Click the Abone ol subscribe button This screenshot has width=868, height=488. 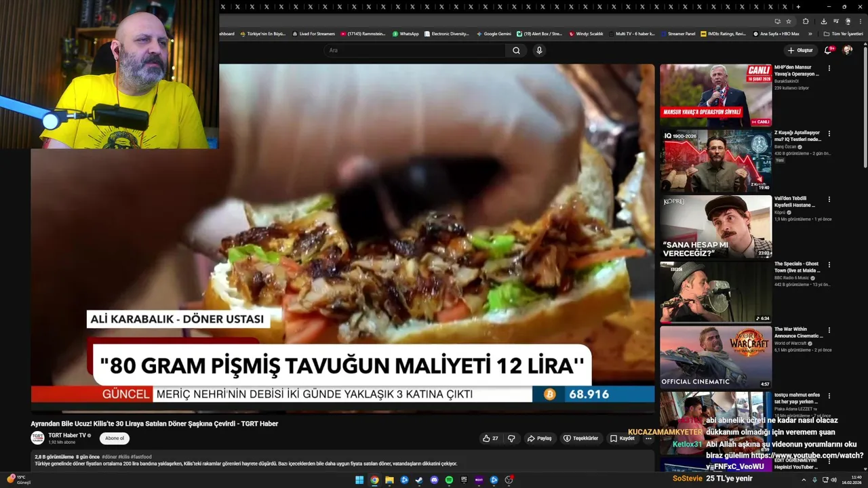115,439
